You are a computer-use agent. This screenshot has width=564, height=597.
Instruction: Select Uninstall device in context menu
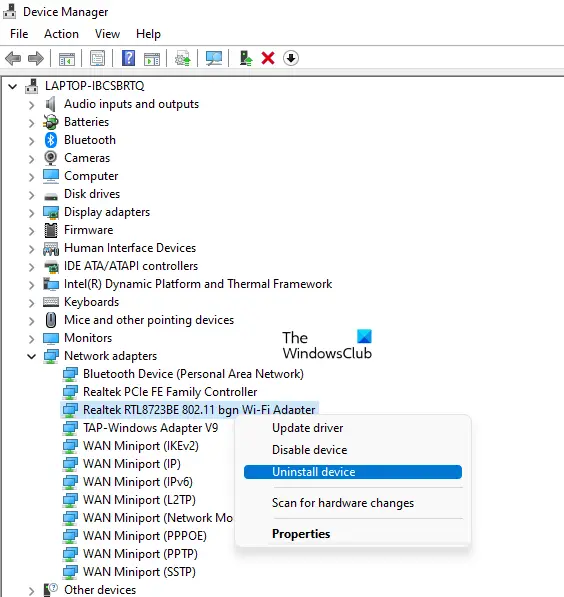click(353, 472)
